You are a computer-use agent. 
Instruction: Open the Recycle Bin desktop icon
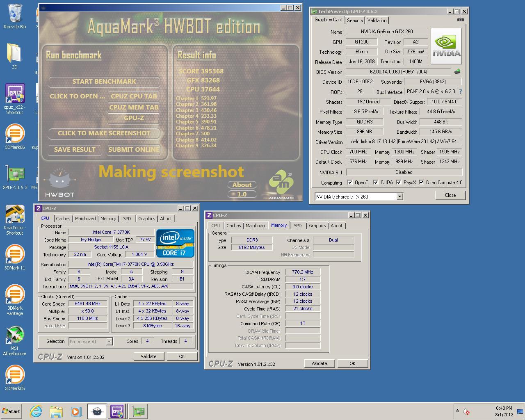tap(15, 16)
